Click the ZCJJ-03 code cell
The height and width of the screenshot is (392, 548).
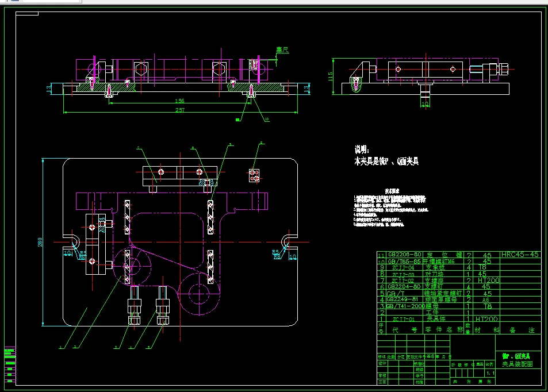(x=403, y=274)
